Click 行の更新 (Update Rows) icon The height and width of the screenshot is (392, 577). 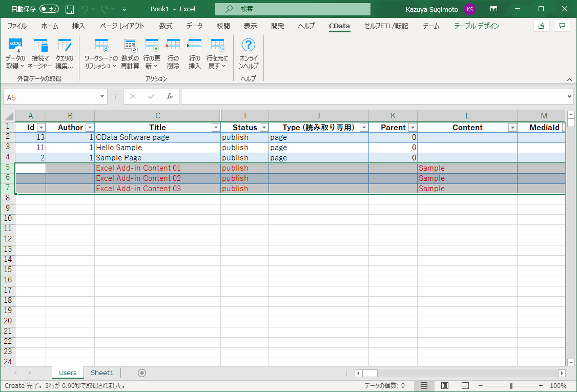click(152, 53)
